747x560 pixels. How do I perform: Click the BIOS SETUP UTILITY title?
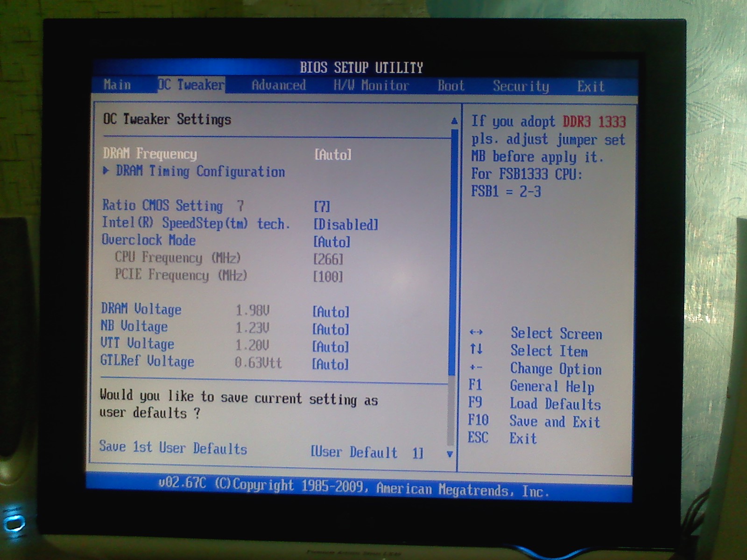click(x=361, y=68)
